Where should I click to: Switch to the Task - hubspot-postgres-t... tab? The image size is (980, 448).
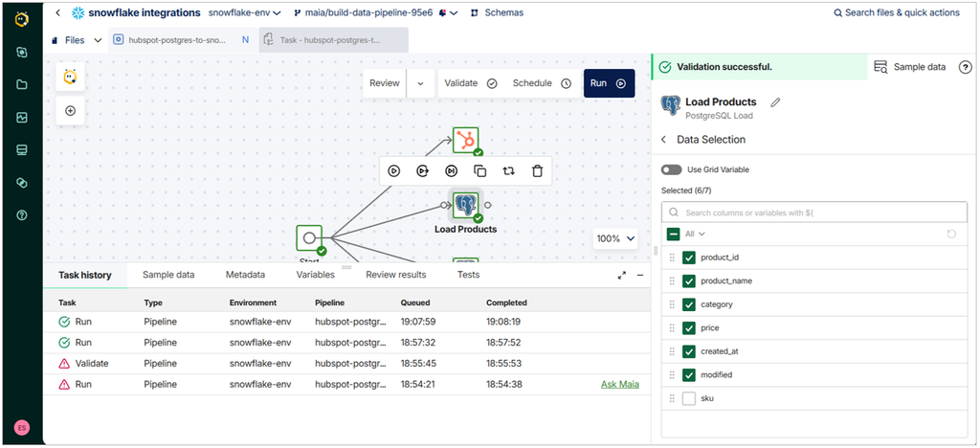coord(334,40)
